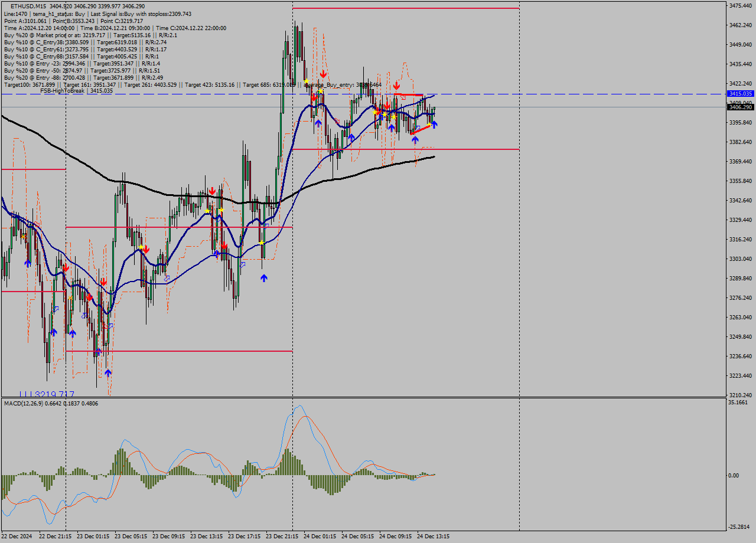Click the 3342.640 price axis value
This screenshot has width=756, height=543.
[740, 200]
